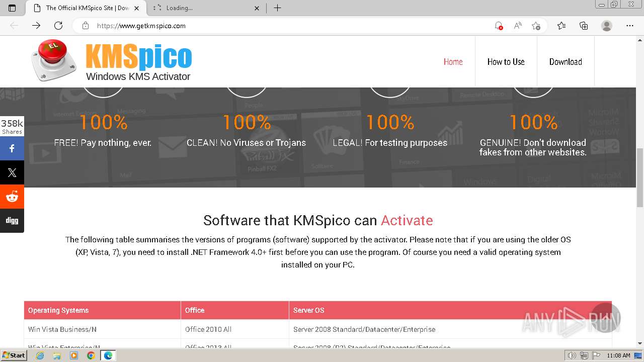
Task: Open the blocked notifications bell icon
Action: (499, 26)
